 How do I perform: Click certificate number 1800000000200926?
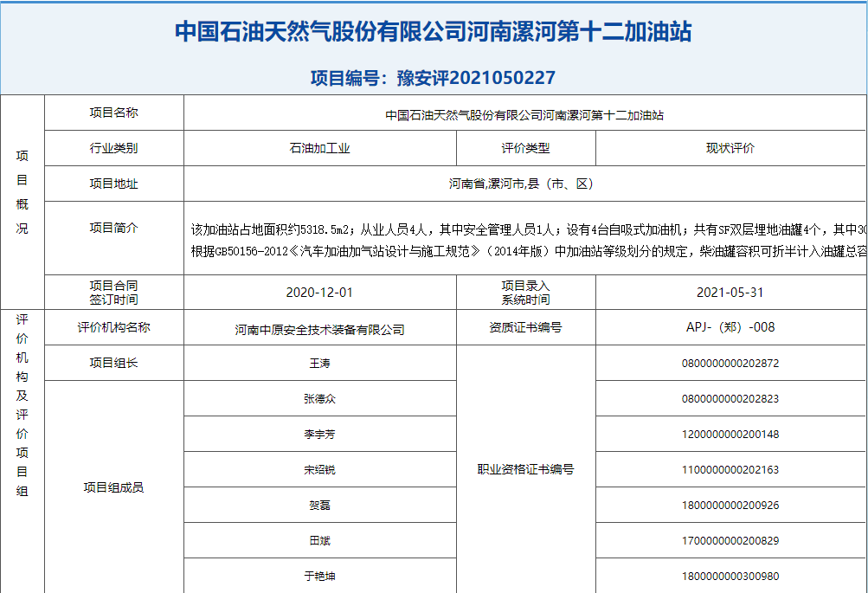tap(730, 505)
